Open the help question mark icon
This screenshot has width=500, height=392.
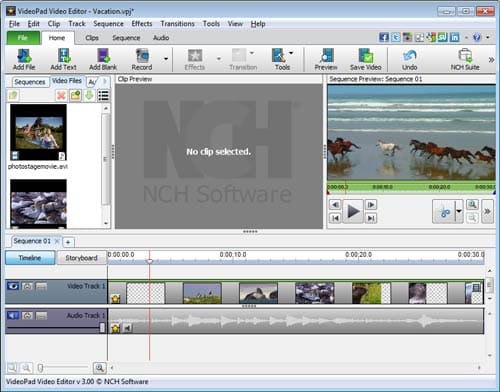477,37
